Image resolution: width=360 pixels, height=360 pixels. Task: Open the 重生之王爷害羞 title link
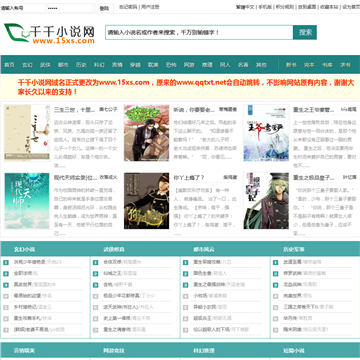(314, 109)
